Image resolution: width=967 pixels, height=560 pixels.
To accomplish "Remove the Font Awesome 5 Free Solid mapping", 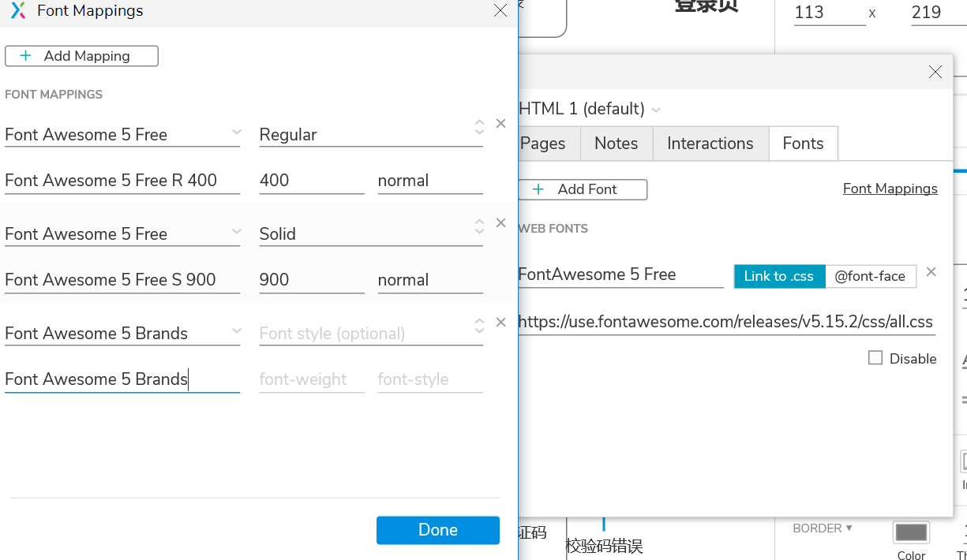I will coord(500,223).
